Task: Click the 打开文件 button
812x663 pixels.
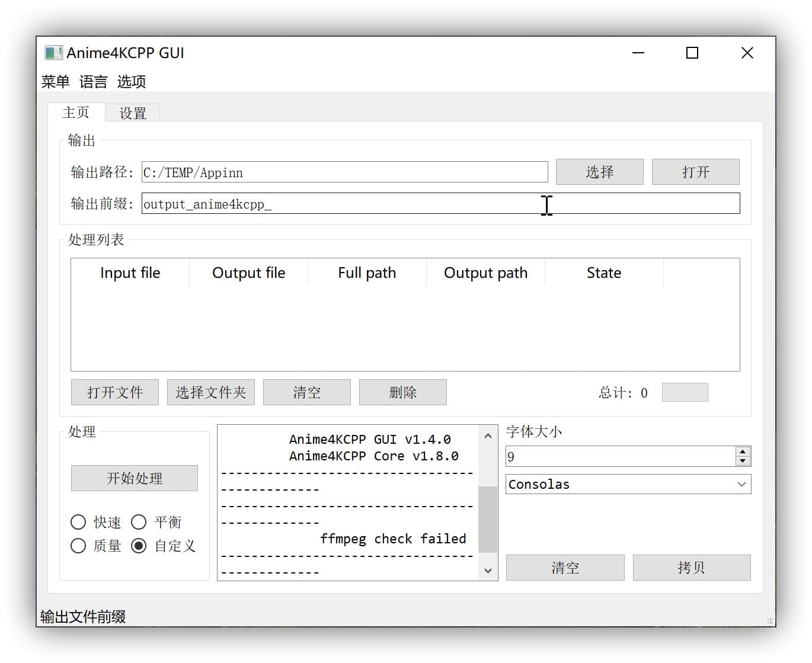Action: [115, 392]
